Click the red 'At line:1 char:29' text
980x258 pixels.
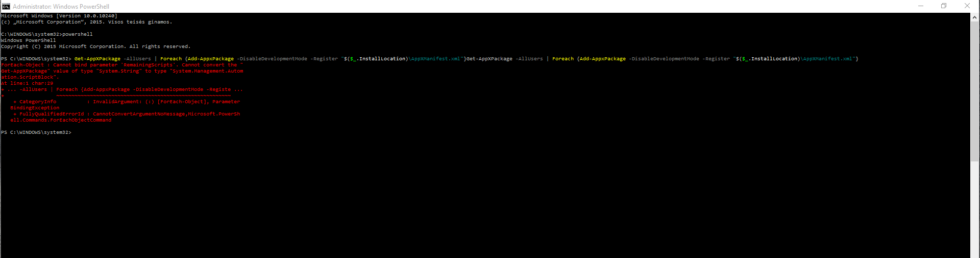[27, 83]
